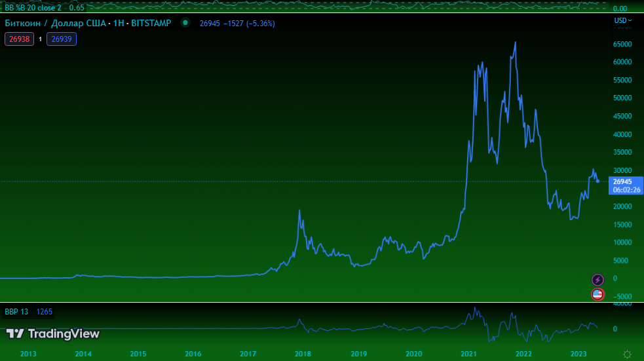Click the price change -1527 (-5.36%) text
The width and height of the screenshot is (644, 361).
tap(249, 24)
